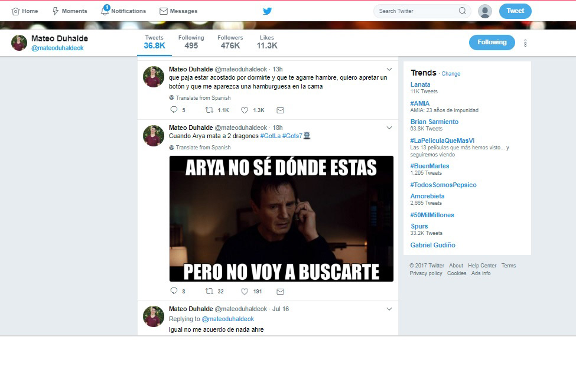This screenshot has height=392, width=576.
Task: Retweet the Arya meme tweet
Action: (209, 291)
